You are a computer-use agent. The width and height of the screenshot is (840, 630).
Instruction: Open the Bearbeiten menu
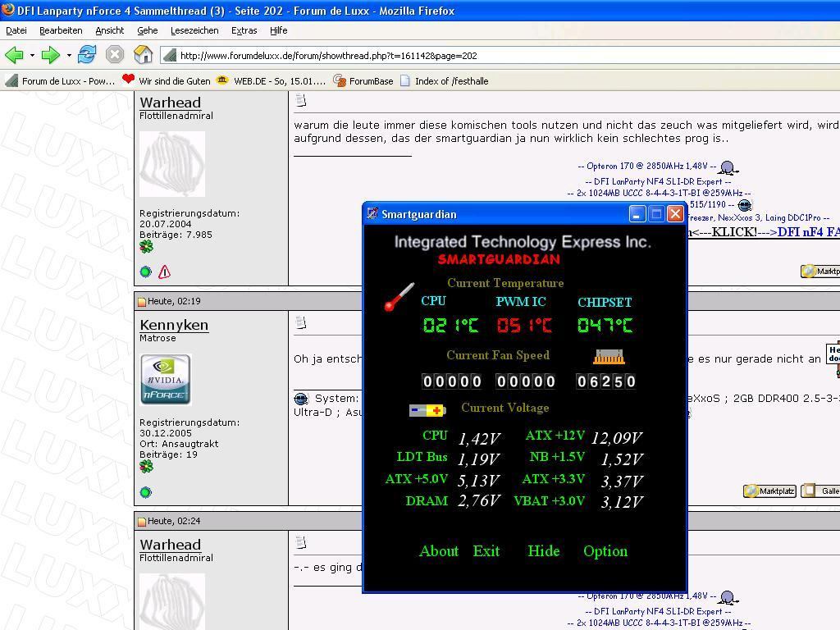coord(61,30)
